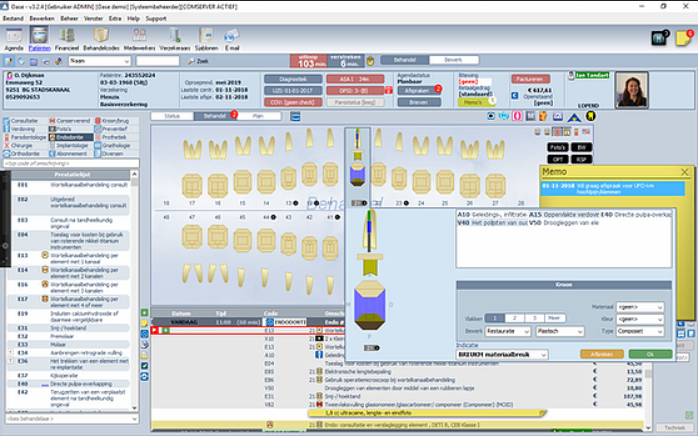
Task: Select 3 vlakken in Vlakken selector
Action: coord(535,318)
